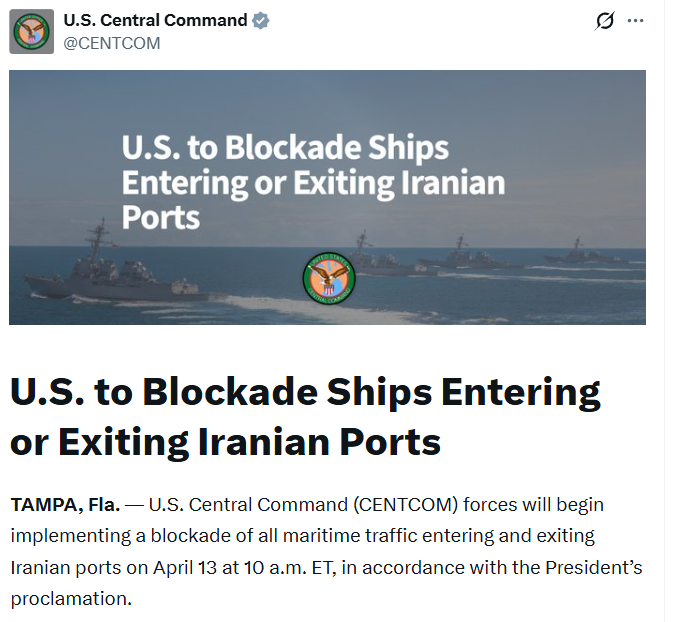
Task: Click the bold "TAMPA, Fla." dateline
Action: 65,504
